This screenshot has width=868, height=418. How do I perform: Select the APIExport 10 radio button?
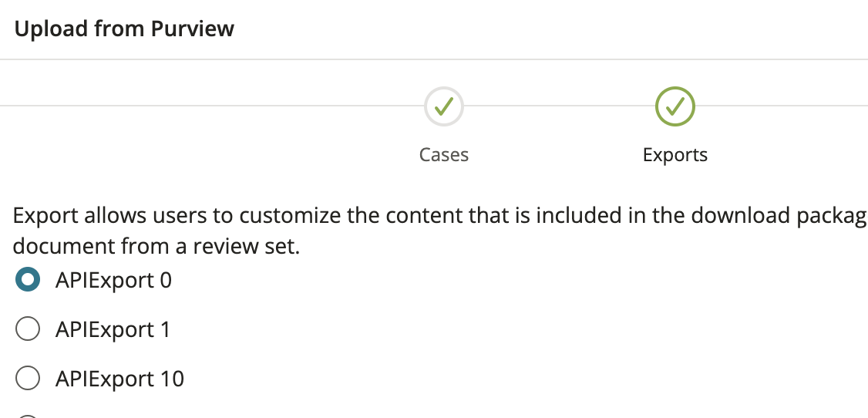coord(28,378)
